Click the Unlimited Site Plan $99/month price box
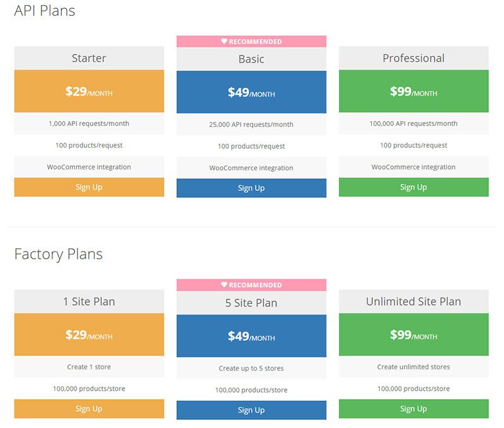 pos(413,335)
